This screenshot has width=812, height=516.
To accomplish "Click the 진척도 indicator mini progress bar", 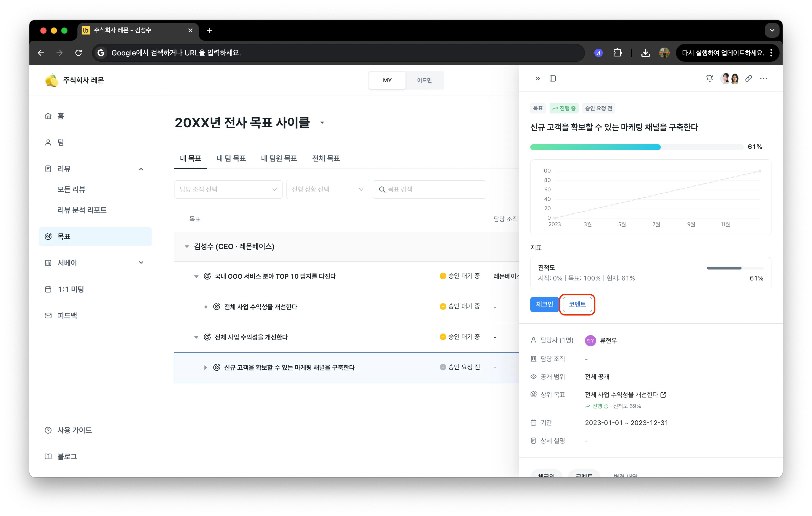I will pyautogui.click(x=735, y=268).
